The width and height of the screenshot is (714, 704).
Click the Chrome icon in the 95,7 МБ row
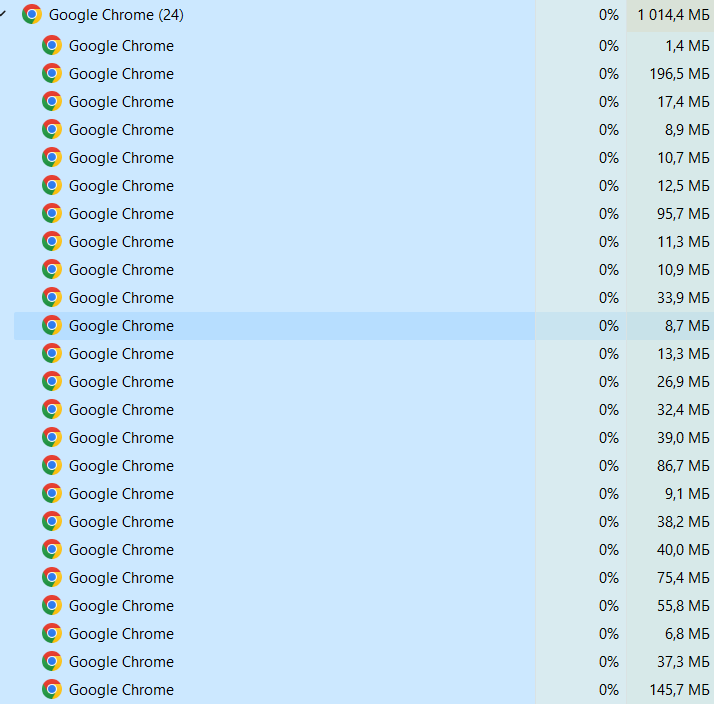click(x=52, y=214)
